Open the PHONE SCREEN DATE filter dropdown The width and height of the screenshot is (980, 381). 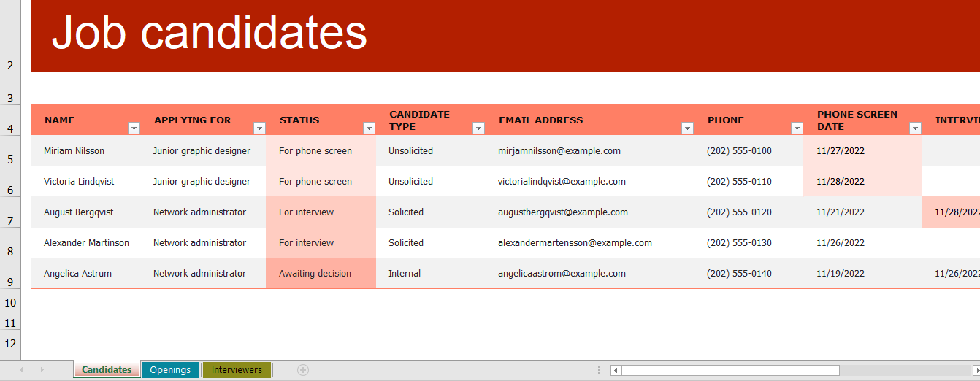915,128
